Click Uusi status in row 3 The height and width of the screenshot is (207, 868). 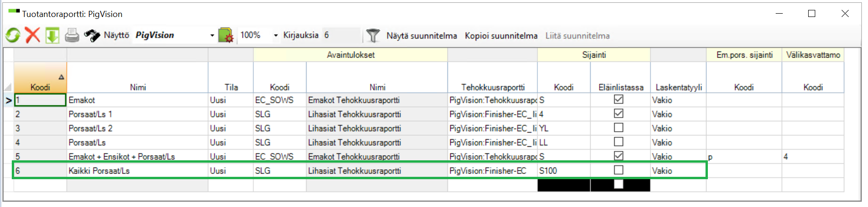(231, 128)
